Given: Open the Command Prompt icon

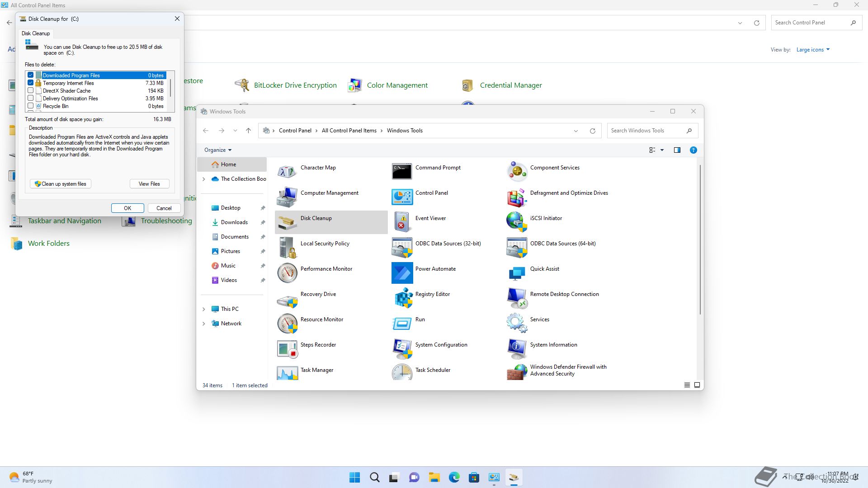Looking at the screenshot, I should tap(402, 171).
